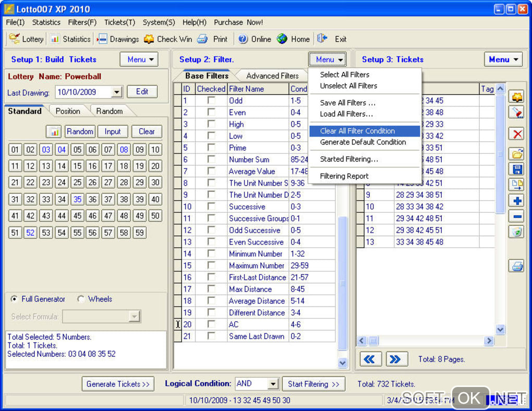Image resolution: width=532 pixels, height=411 pixels.
Task: Click the blue minus remove ticket icon
Action: (x=517, y=216)
